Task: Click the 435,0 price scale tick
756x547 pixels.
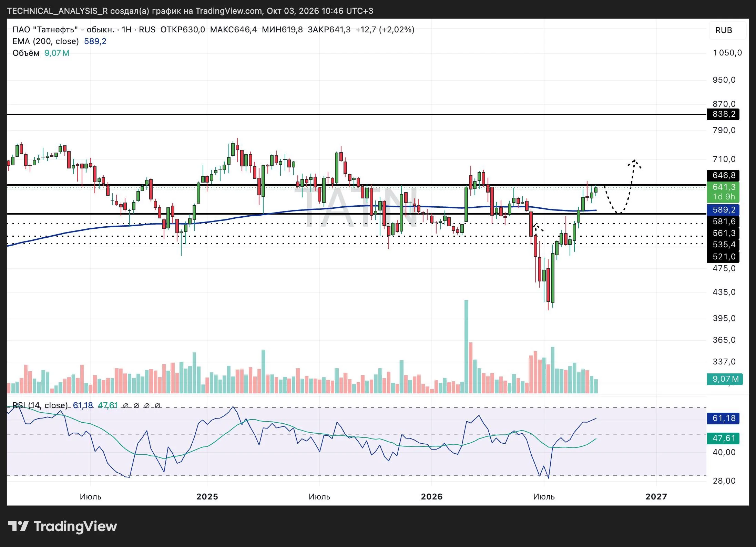Action: pyautogui.click(x=724, y=292)
